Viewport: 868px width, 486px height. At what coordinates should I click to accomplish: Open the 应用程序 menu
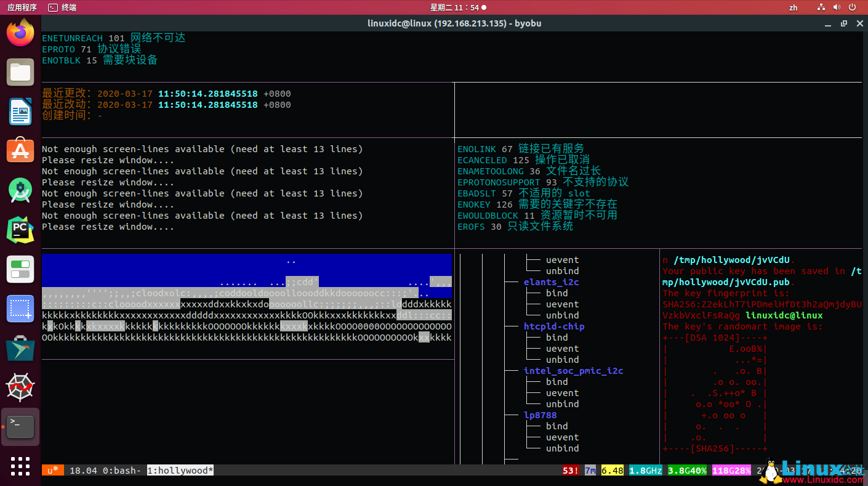coord(22,7)
